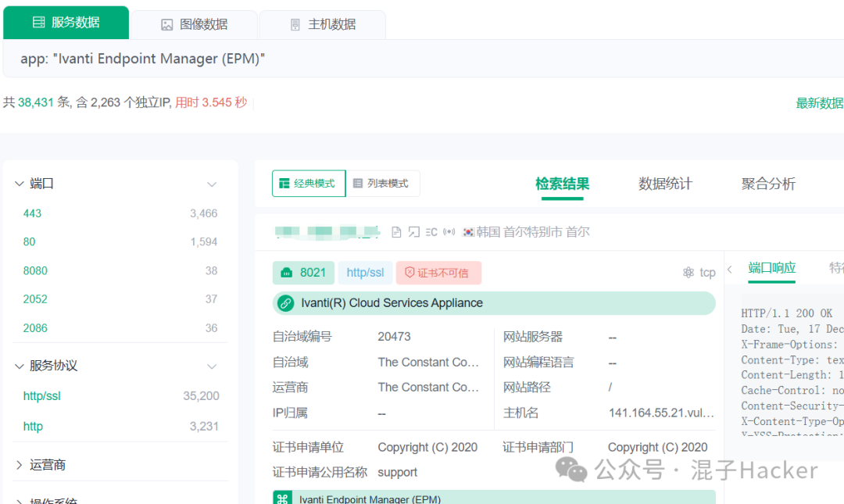Select the 检索结果 tab
The height and width of the screenshot is (504, 844).
pos(562,184)
